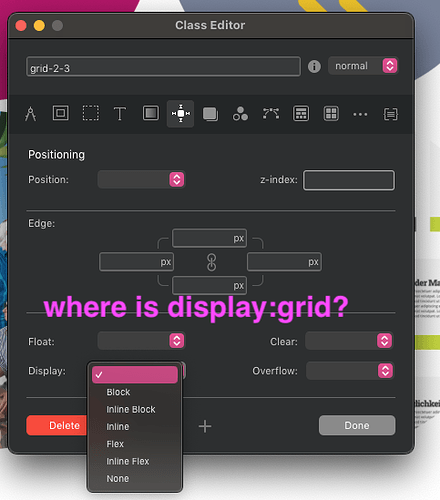
Task: Click the three-dots more options icon
Action: [x=360, y=114]
